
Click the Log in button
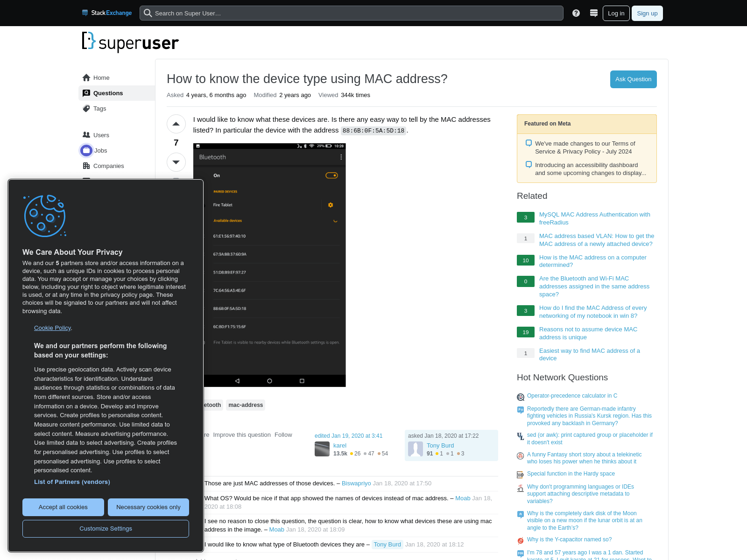(616, 13)
